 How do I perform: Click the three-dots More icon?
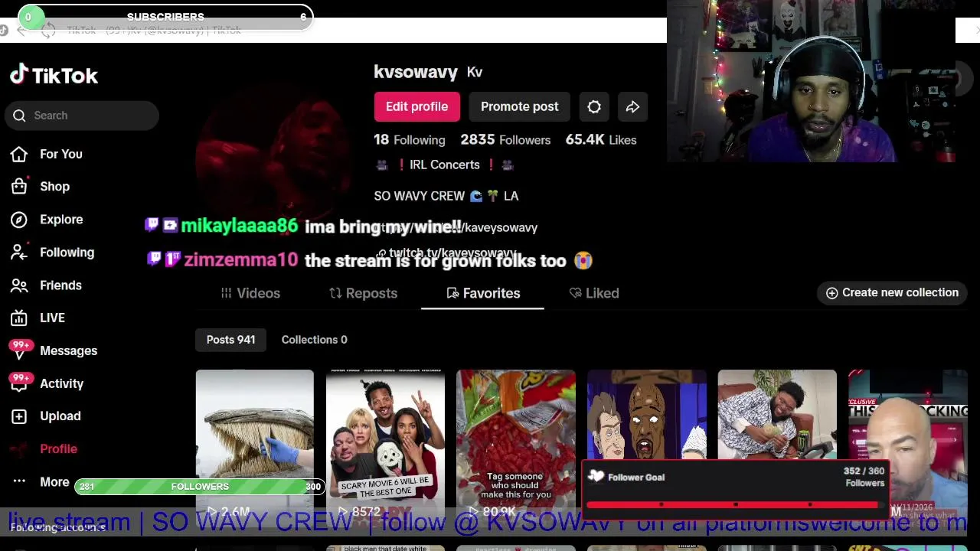(19, 481)
